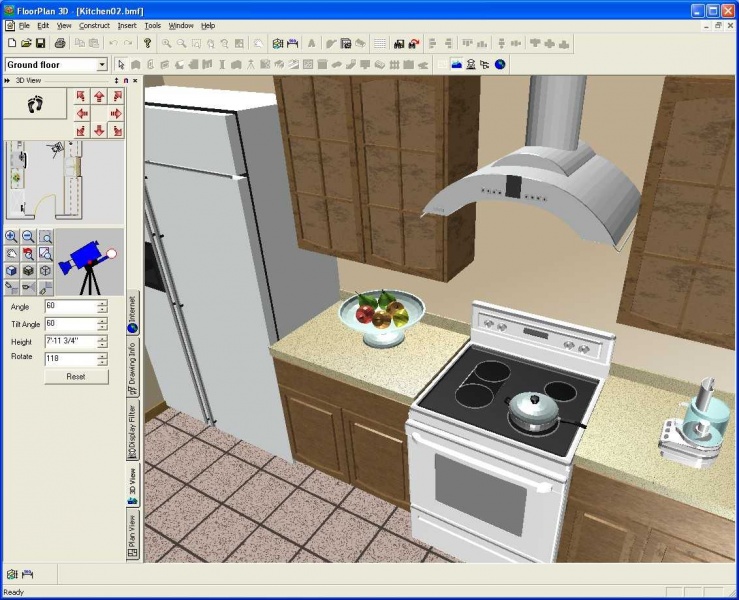739x600 pixels.
Task: Select the textured dark cube render mode
Action: (x=28, y=271)
